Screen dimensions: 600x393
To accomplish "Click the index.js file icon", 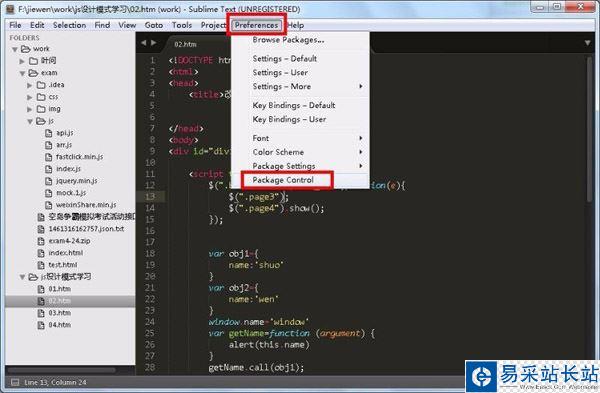I will pyautogui.click(x=49, y=169).
